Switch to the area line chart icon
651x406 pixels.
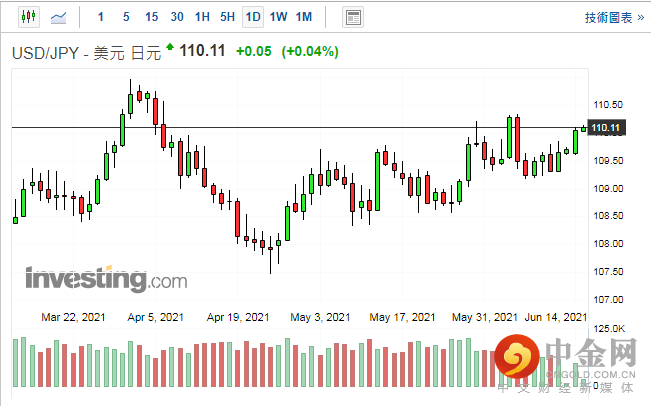click(59, 17)
